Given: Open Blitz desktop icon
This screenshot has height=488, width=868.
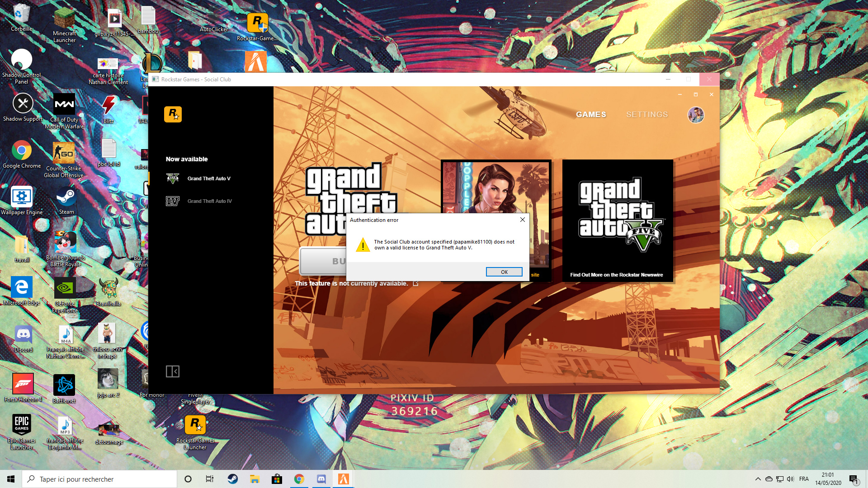Looking at the screenshot, I should pos(108,109).
